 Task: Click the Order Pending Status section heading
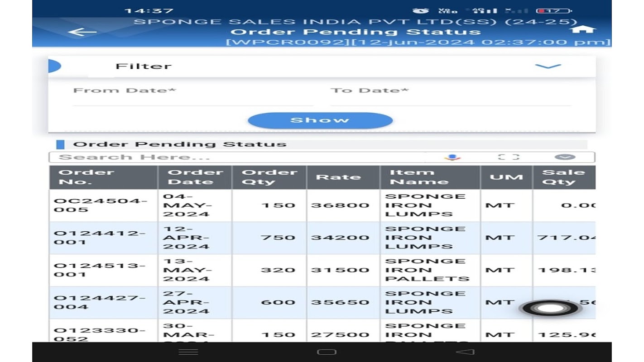[180, 145]
